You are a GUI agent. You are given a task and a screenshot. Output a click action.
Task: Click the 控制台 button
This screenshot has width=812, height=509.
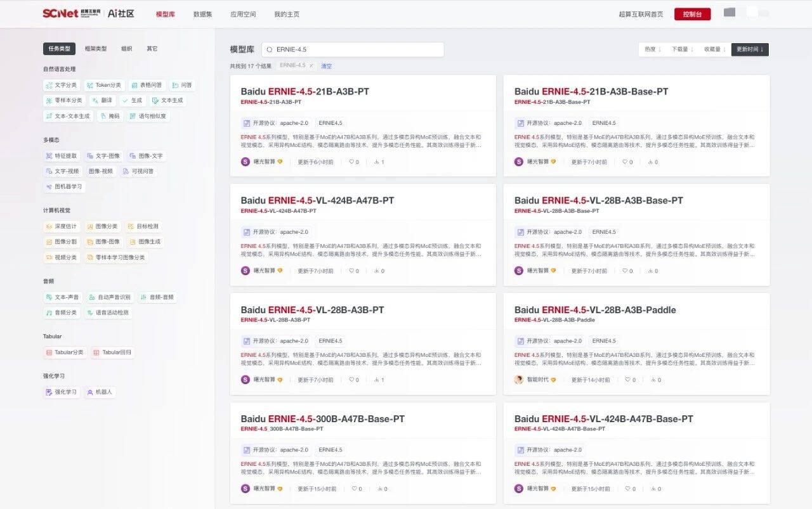tap(692, 14)
